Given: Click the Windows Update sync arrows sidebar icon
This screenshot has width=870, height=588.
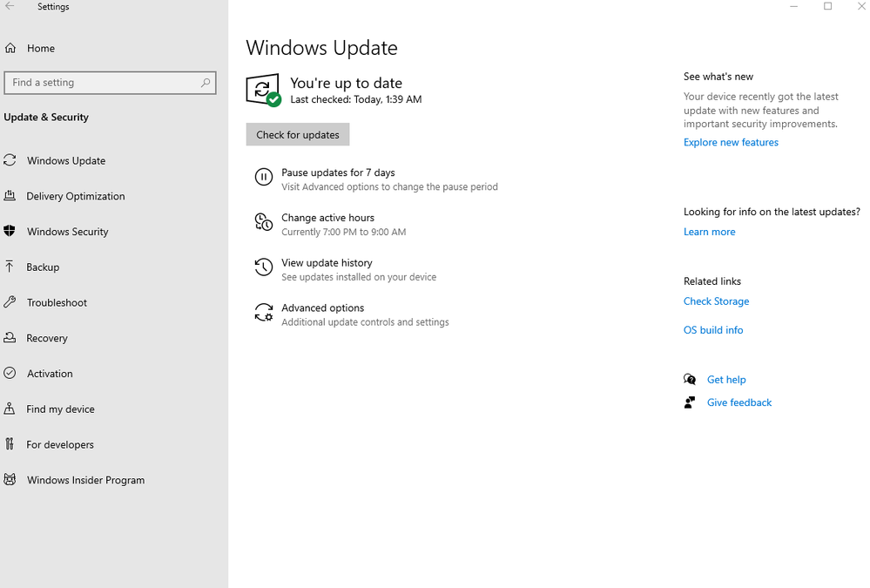Looking at the screenshot, I should [10, 160].
